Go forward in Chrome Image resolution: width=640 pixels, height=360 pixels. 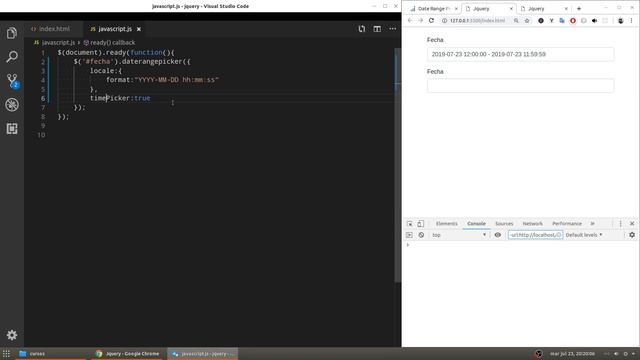click(x=420, y=20)
